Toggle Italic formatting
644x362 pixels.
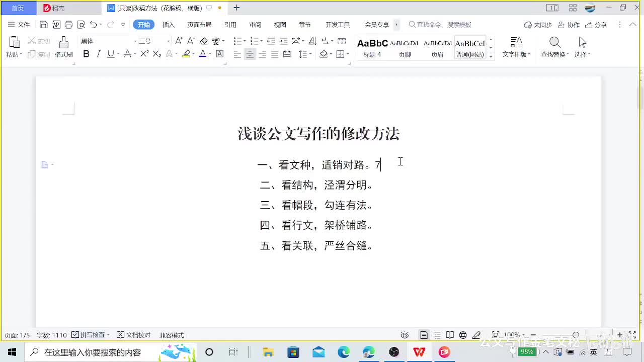(98, 54)
